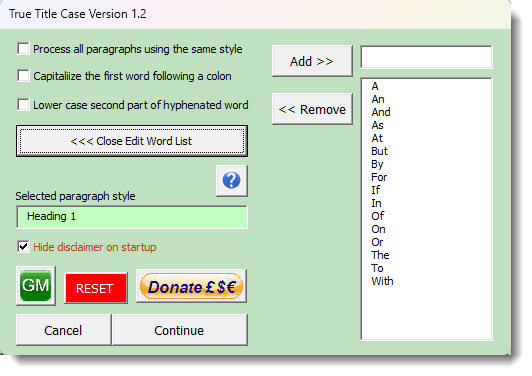Select 'The' in the word list
Image resolution: width=532 pixels, height=376 pixels.
click(x=380, y=255)
